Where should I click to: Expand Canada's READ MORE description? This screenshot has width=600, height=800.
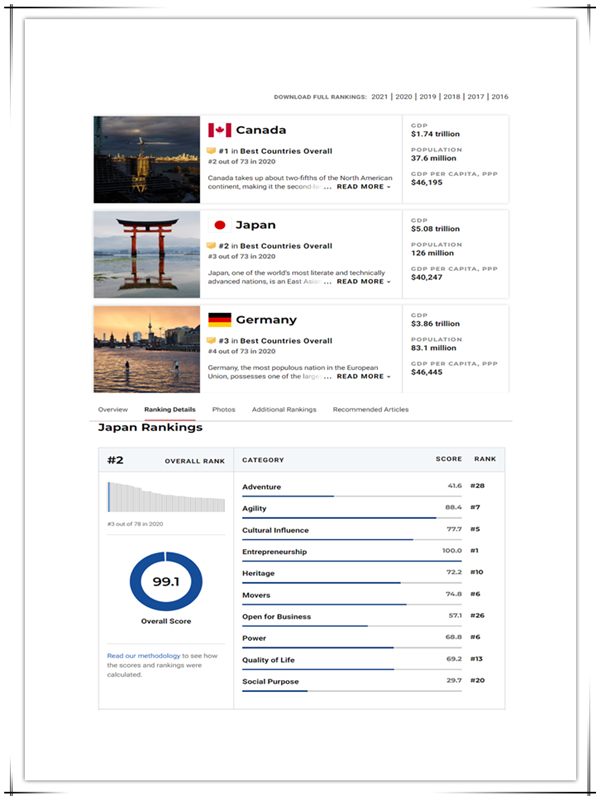pyautogui.click(x=363, y=187)
